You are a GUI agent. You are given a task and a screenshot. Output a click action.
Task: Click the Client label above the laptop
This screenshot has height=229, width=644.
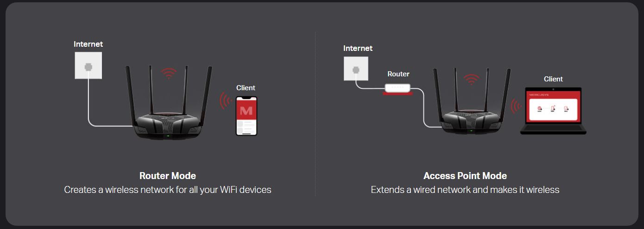click(553, 79)
